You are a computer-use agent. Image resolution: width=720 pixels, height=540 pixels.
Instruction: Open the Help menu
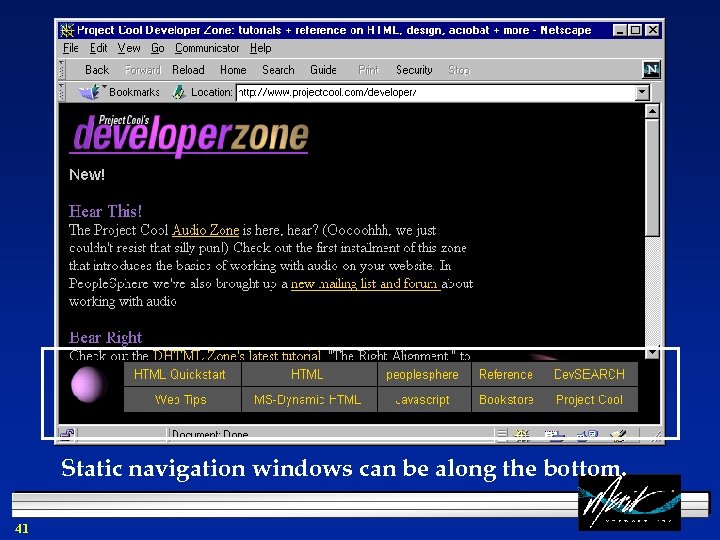pos(260,48)
